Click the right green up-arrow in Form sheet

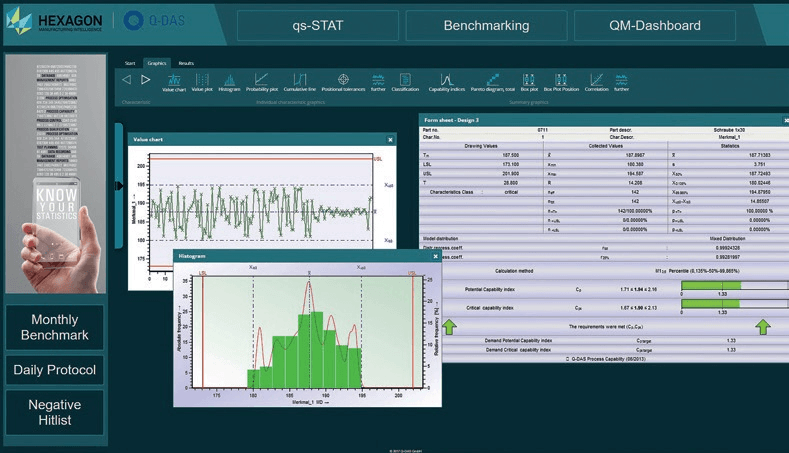[x=763, y=327]
